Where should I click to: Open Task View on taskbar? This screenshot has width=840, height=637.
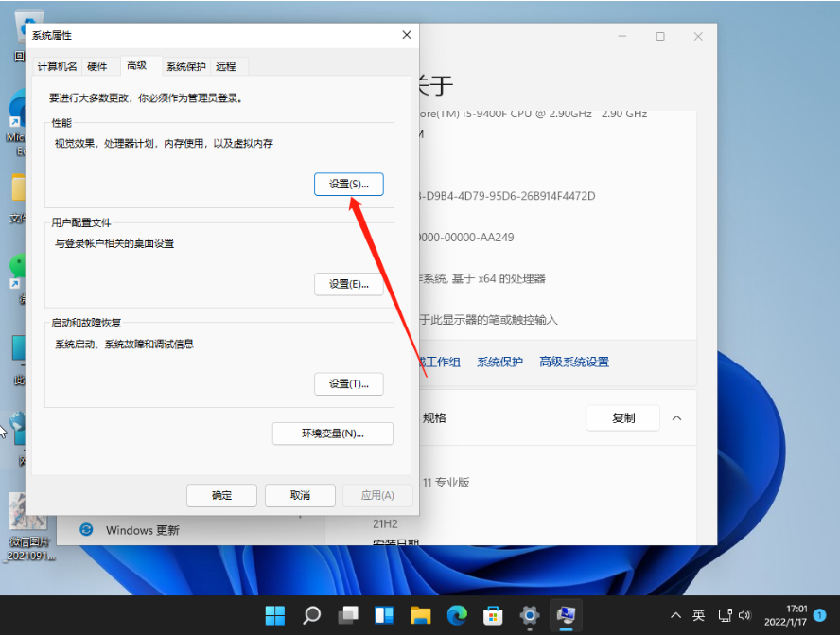click(348, 615)
